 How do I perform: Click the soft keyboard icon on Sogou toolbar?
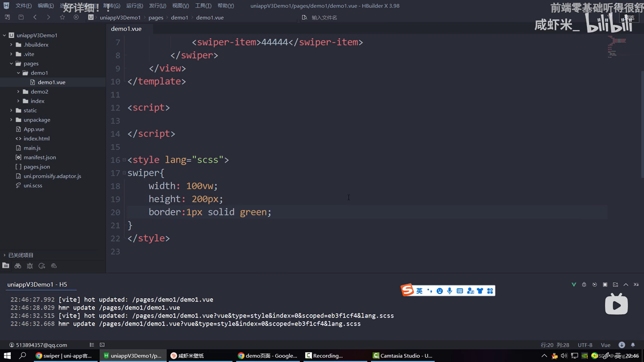click(x=460, y=291)
